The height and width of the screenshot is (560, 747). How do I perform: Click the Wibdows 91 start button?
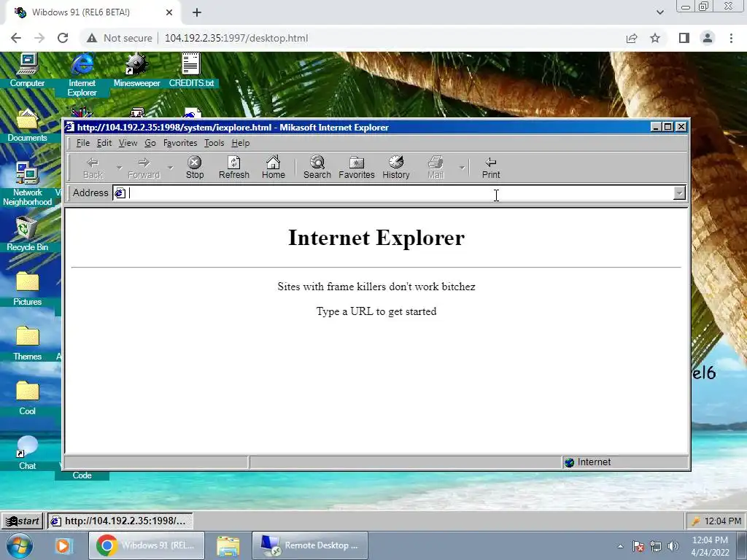point(23,521)
